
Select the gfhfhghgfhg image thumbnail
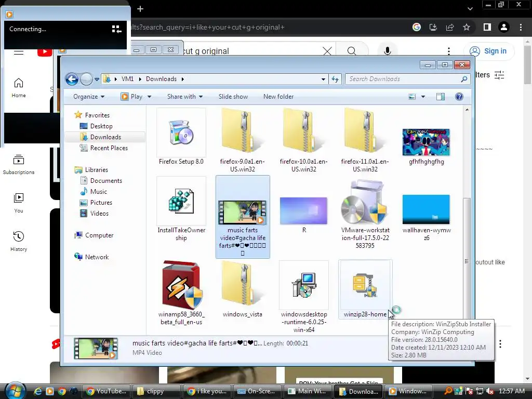tap(426, 142)
